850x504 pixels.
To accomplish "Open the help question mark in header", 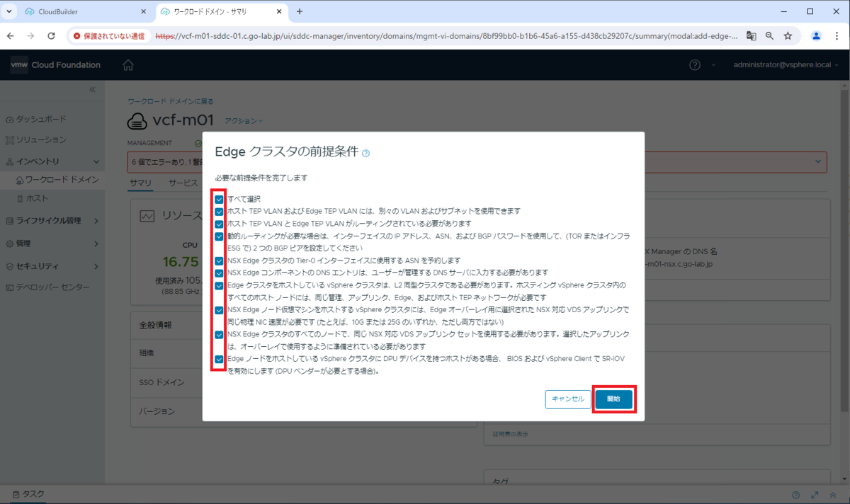I will [x=695, y=65].
